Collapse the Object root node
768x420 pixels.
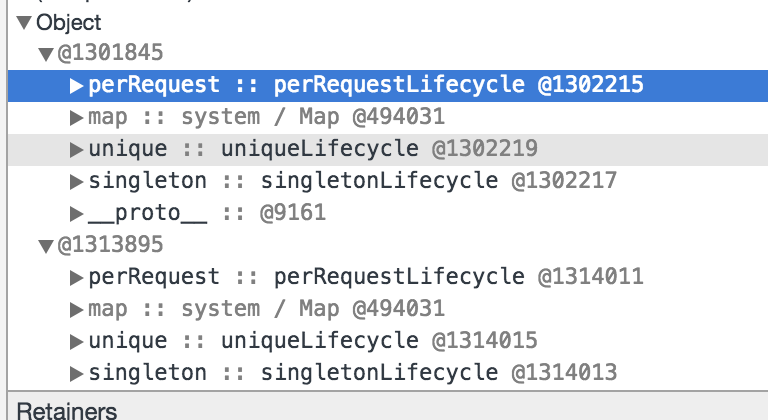(x=24, y=23)
